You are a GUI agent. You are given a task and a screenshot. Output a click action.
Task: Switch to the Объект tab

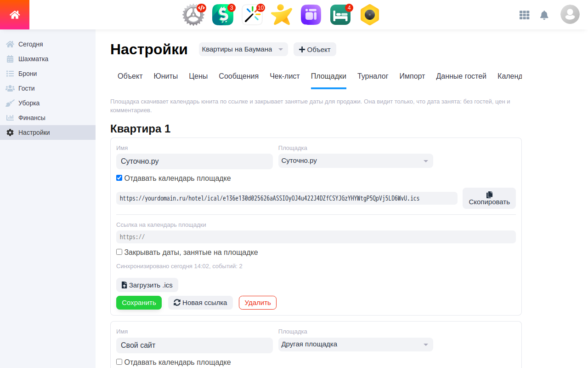(130, 76)
